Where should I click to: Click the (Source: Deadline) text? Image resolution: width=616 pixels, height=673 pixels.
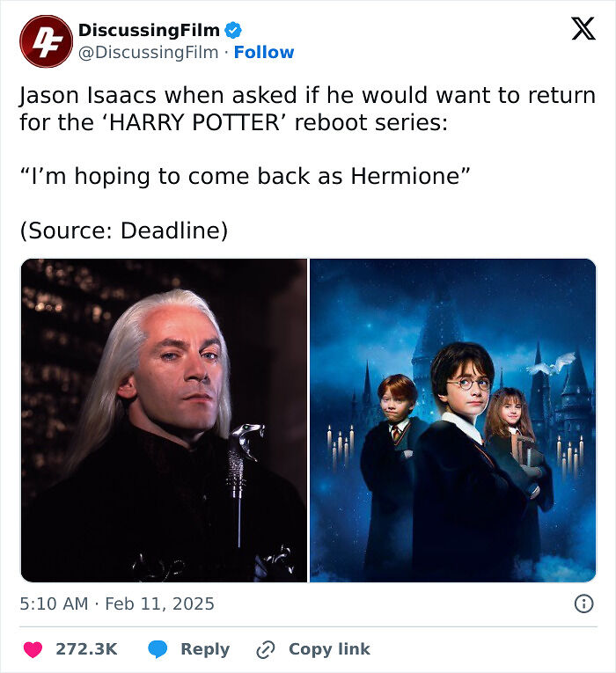123,230
